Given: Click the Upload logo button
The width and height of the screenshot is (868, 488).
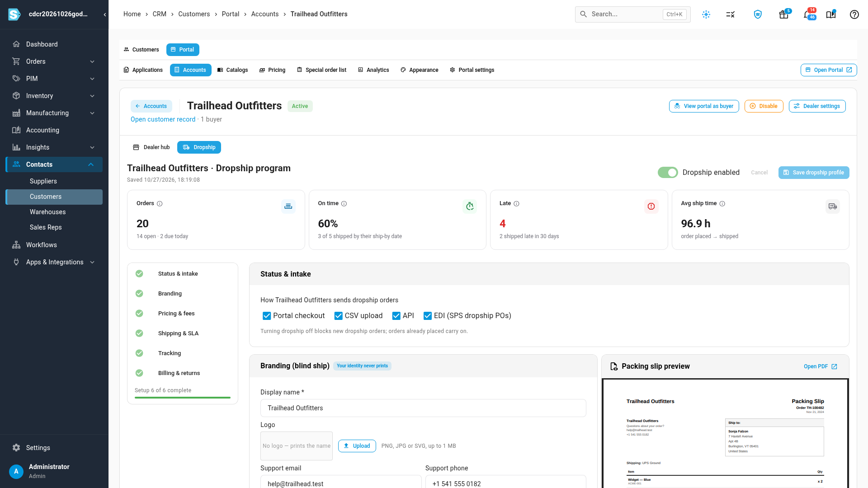Looking at the screenshot, I should click(x=357, y=446).
